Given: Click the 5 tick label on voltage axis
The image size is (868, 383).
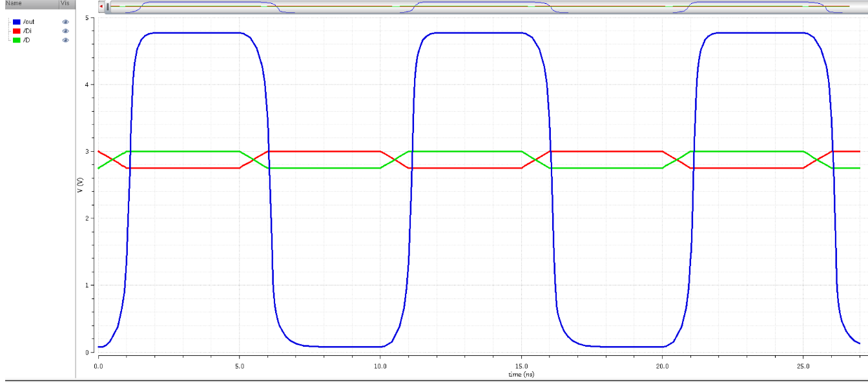Looking at the screenshot, I should coord(86,17).
